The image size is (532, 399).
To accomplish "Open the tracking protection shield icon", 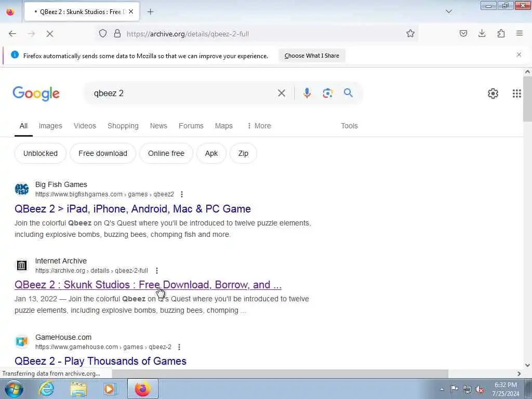I will tap(103, 33).
